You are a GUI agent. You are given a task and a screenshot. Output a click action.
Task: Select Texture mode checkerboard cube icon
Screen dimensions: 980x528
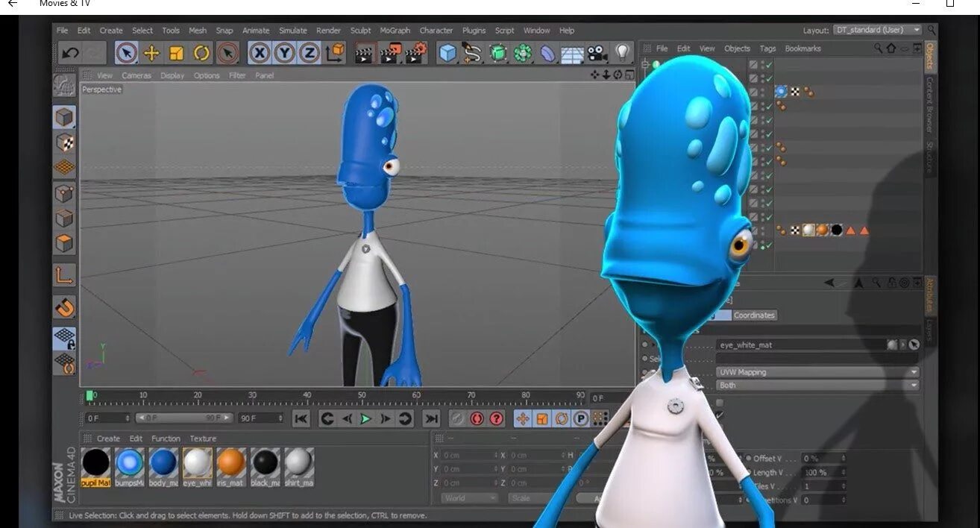(x=65, y=142)
